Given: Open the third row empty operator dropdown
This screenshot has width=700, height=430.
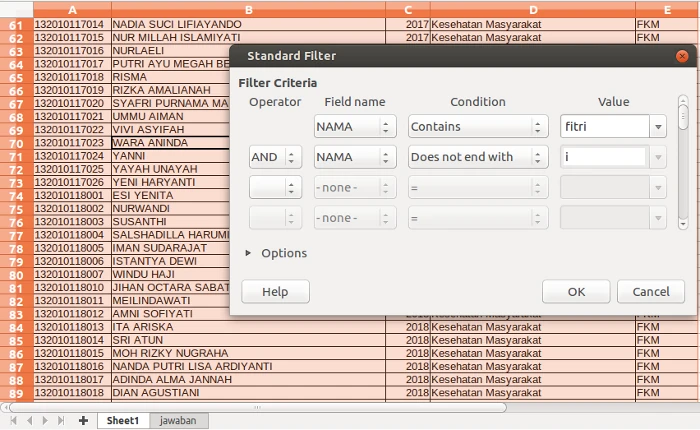Looking at the screenshot, I should coord(276,187).
